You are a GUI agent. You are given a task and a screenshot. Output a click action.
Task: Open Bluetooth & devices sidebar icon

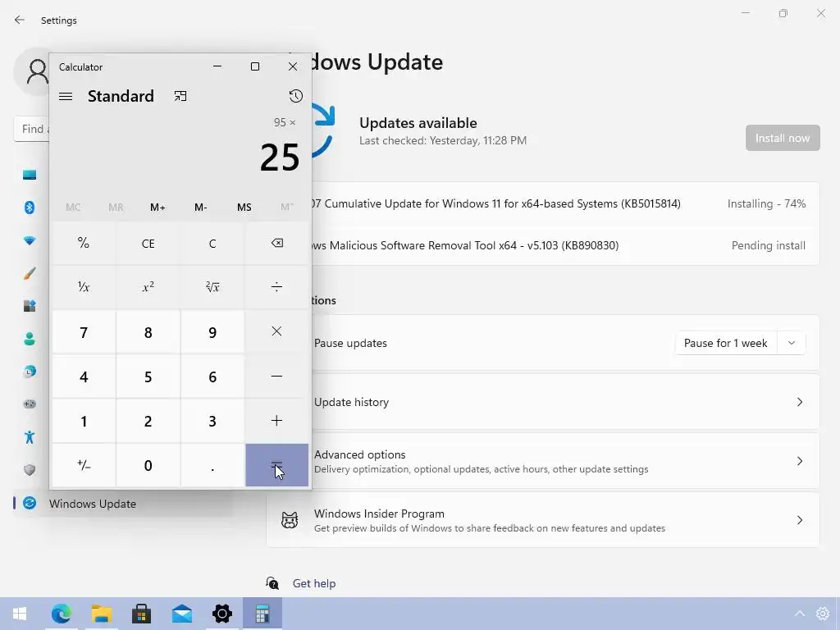tap(30, 208)
